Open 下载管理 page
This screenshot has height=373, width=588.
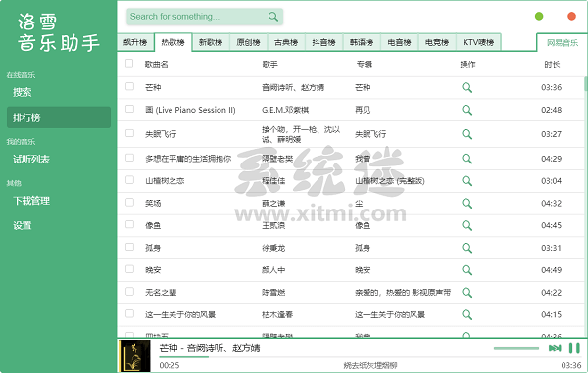point(59,201)
